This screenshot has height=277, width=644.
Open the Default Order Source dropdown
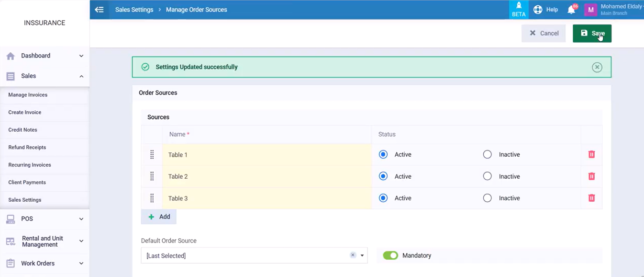click(362, 255)
